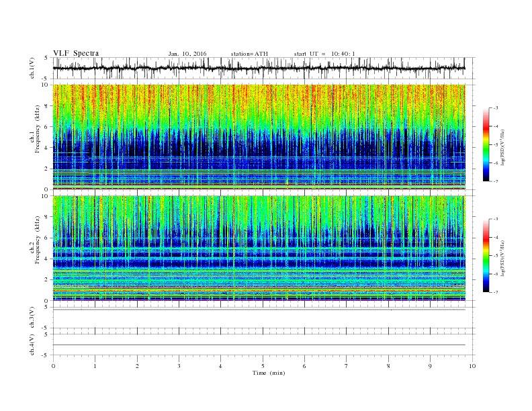Click the ch.1 "Frequency (kHz)" axis label
Viewport: 532px width, 411px height.
(38, 129)
